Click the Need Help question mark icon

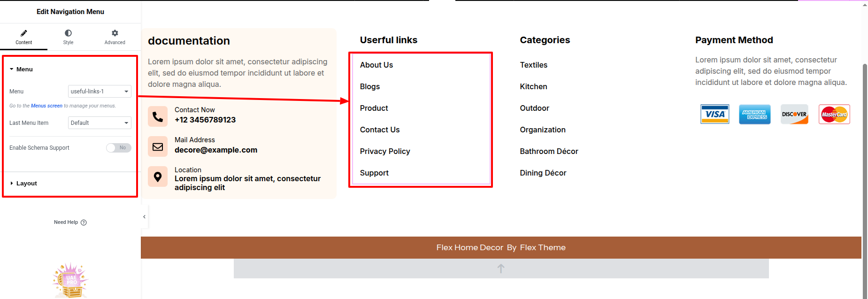pos(84,222)
